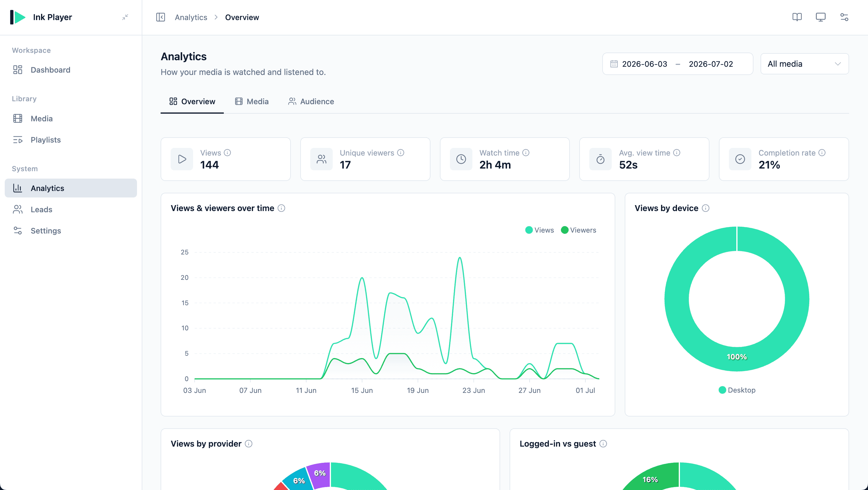This screenshot has width=868, height=490.
Task: Click the 21% completion rate value
Action: pos(769,165)
